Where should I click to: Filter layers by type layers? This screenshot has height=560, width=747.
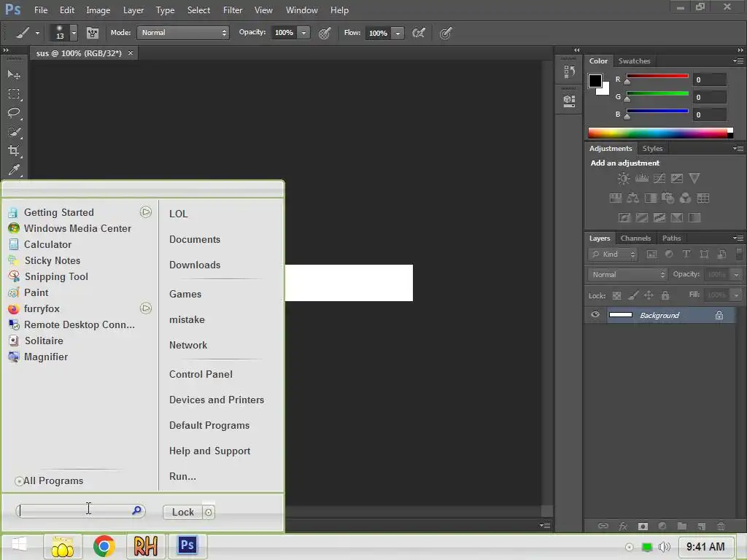tap(686, 254)
